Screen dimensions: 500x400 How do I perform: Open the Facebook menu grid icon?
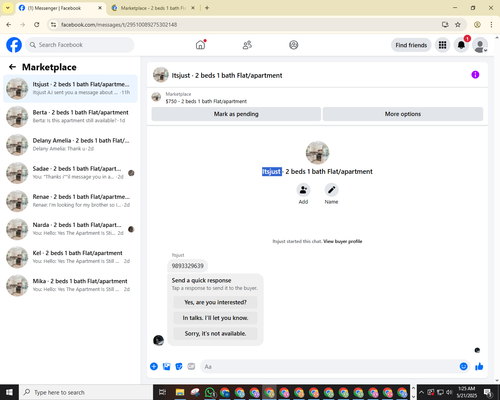[x=442, y=45]
